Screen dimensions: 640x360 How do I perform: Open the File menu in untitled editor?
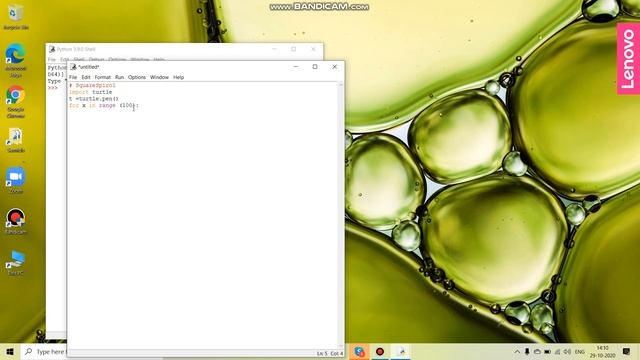click(x=73, y=77)
